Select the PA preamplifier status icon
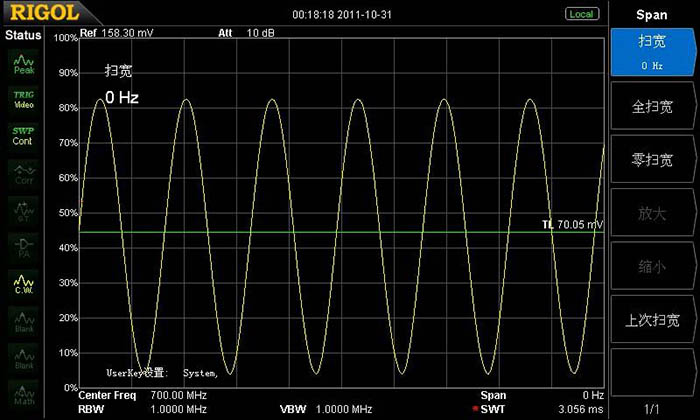 point(23,246)
